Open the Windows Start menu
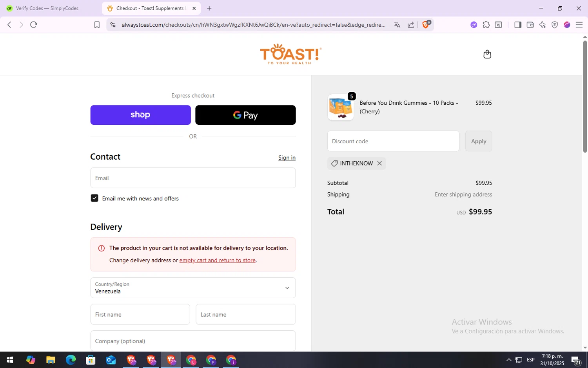This screenshot has height=368, width=588. coord(10,360)
